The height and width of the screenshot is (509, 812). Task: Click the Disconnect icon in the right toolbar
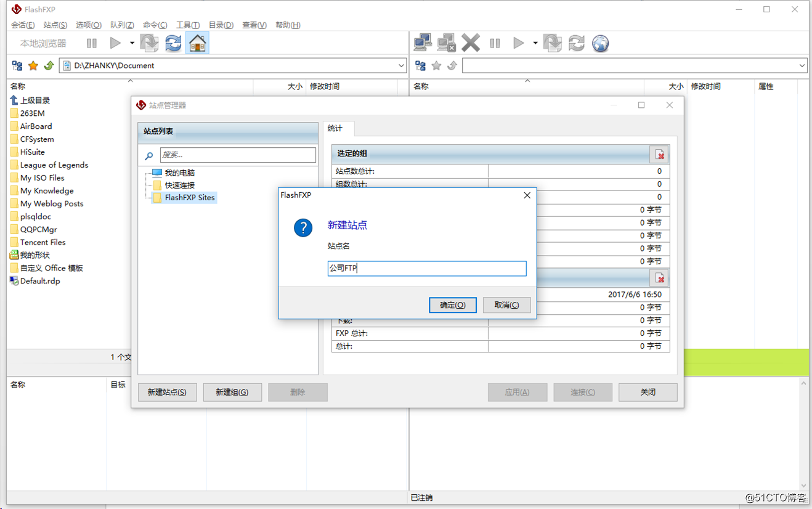tap(446, 43)
